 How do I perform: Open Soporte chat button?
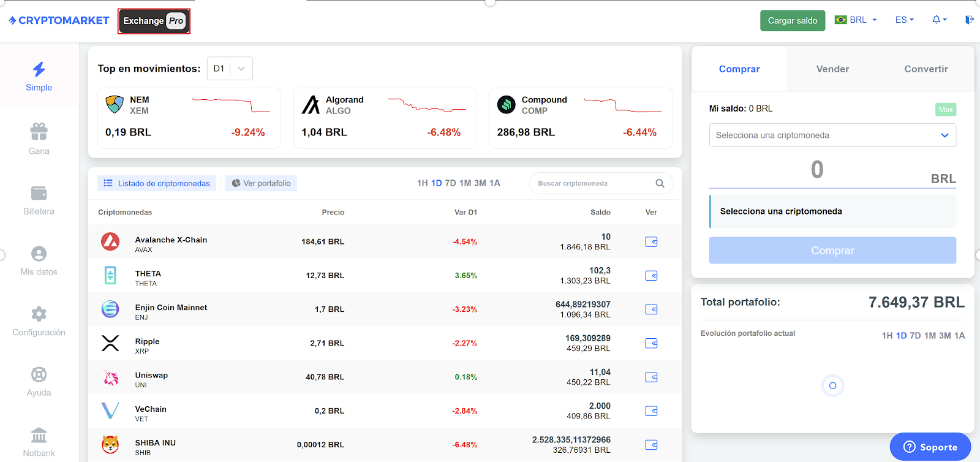(x=930, y=447)
